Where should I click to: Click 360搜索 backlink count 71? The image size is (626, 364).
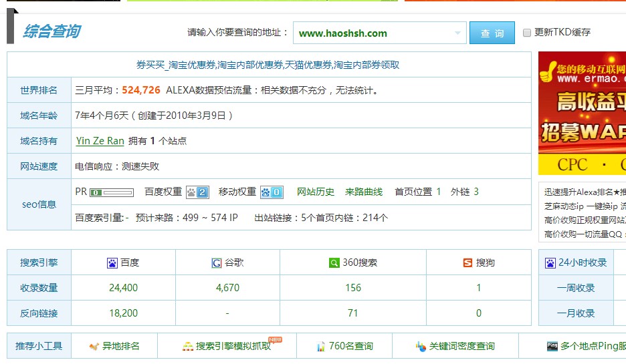(352, 313)
